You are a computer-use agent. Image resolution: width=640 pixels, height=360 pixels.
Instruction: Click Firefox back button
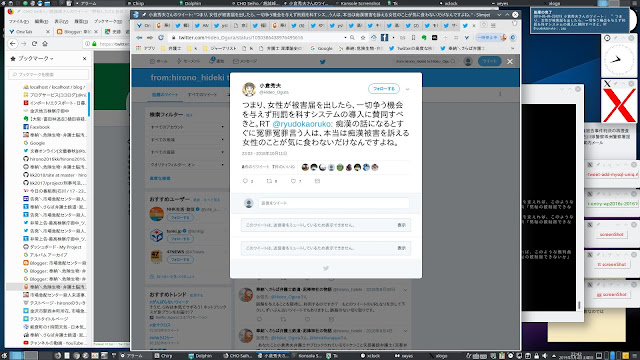(x=13, y=43)
